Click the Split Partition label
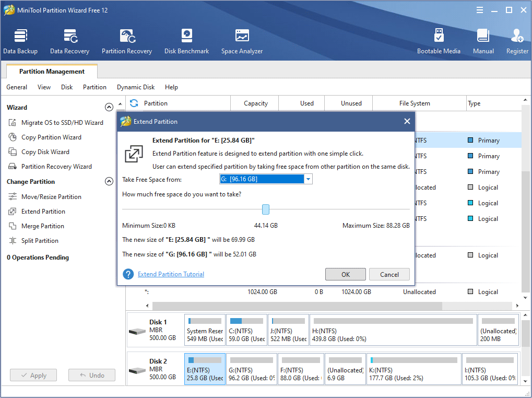The width and height of the screenshot is (532, 398). (x=40, y=241)
